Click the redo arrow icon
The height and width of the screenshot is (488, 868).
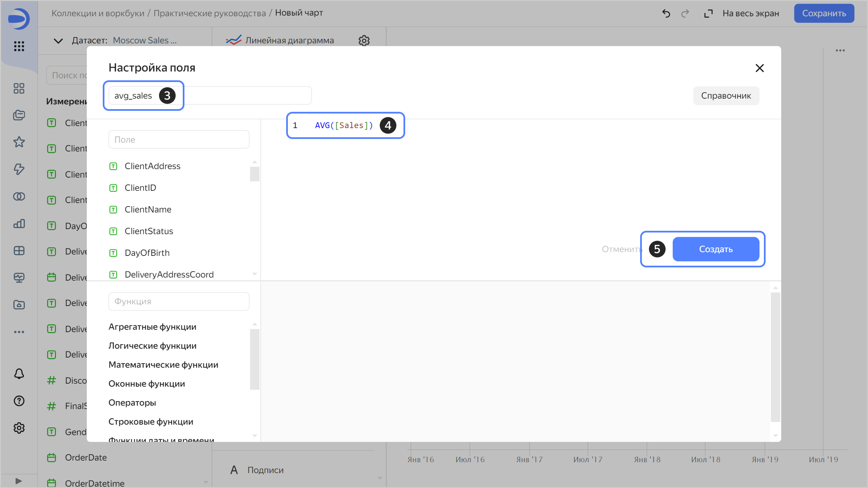coord(685,14)
